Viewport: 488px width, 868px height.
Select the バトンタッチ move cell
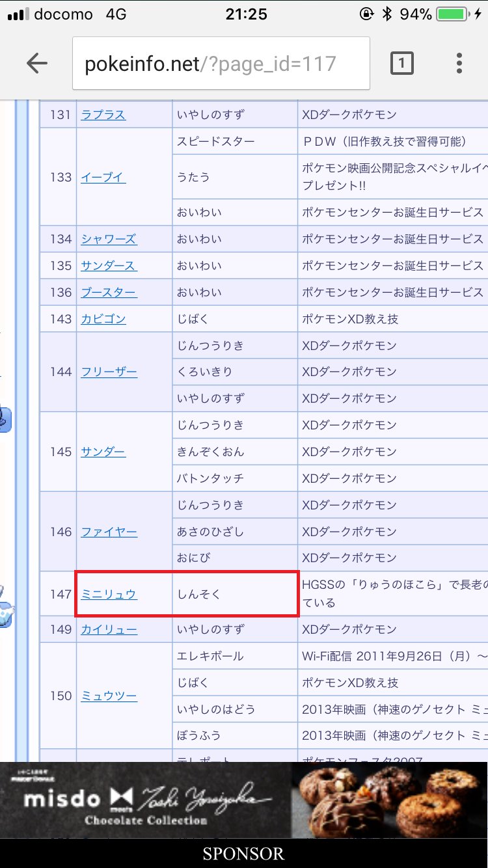pyautogui.click(x=235, y=478)
